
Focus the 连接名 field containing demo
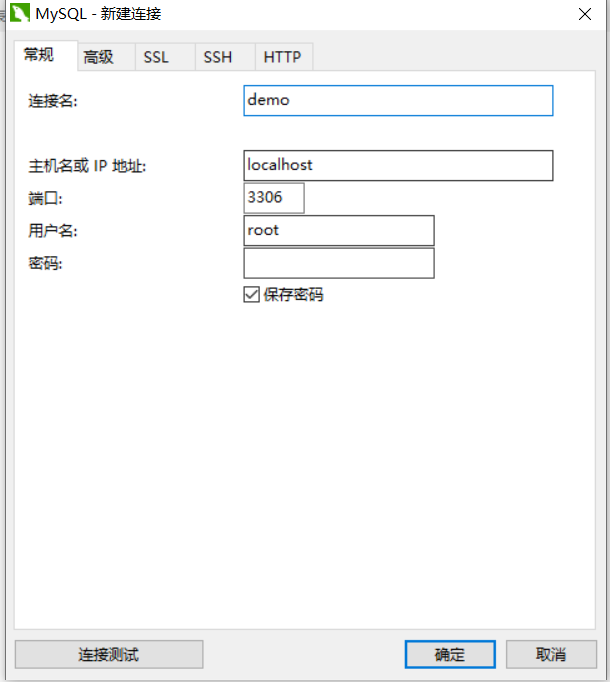pos(398,100)
